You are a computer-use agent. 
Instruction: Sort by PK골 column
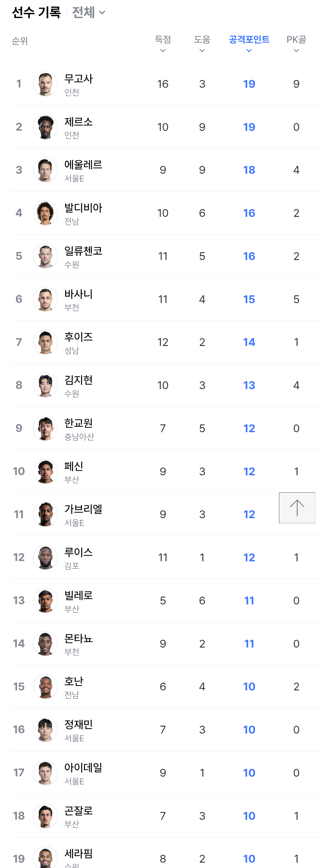296,43
